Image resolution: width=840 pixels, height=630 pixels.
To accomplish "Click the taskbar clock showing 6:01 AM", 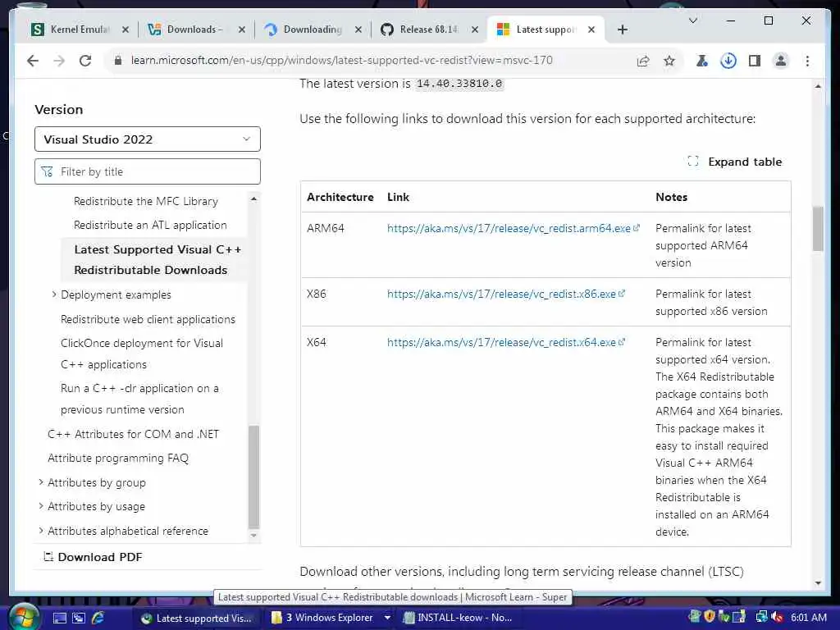I will click(808, 618).
